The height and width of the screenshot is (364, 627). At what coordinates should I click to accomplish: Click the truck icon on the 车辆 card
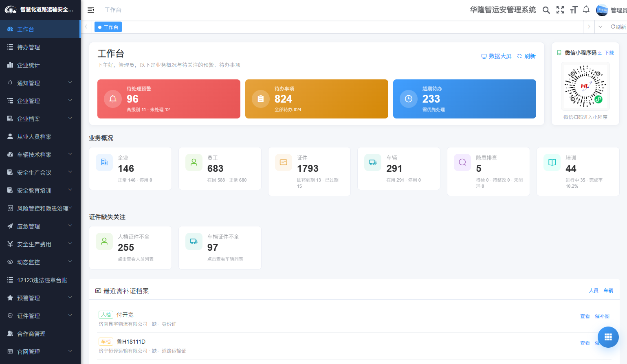[373, 162]
